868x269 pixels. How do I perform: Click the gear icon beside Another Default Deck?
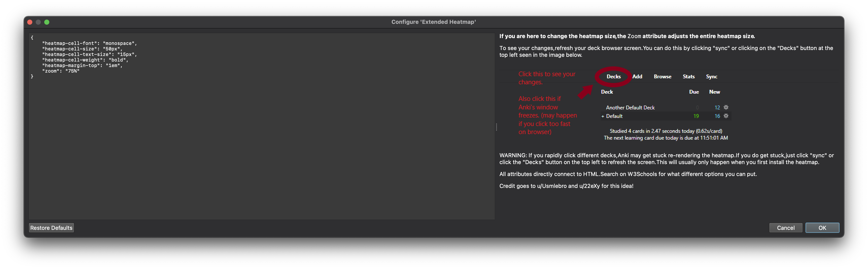pos(726,107)
